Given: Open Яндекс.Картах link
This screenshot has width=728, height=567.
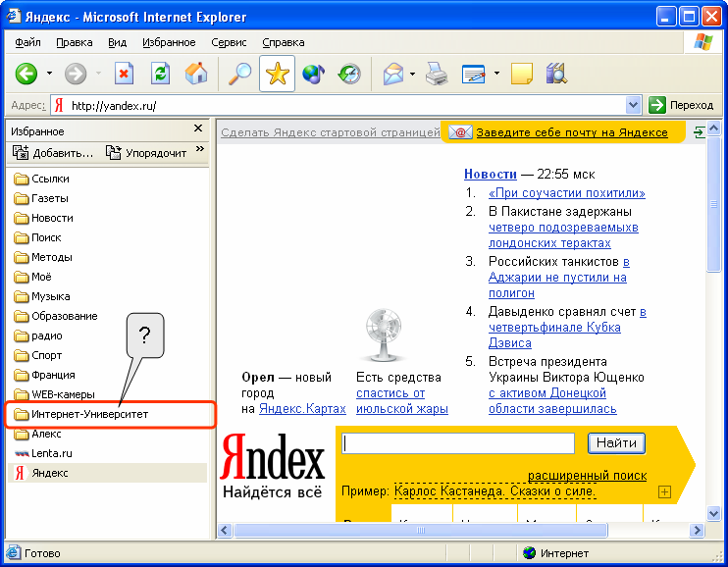Looking at the screenshot, I should (x=302, y=409).
